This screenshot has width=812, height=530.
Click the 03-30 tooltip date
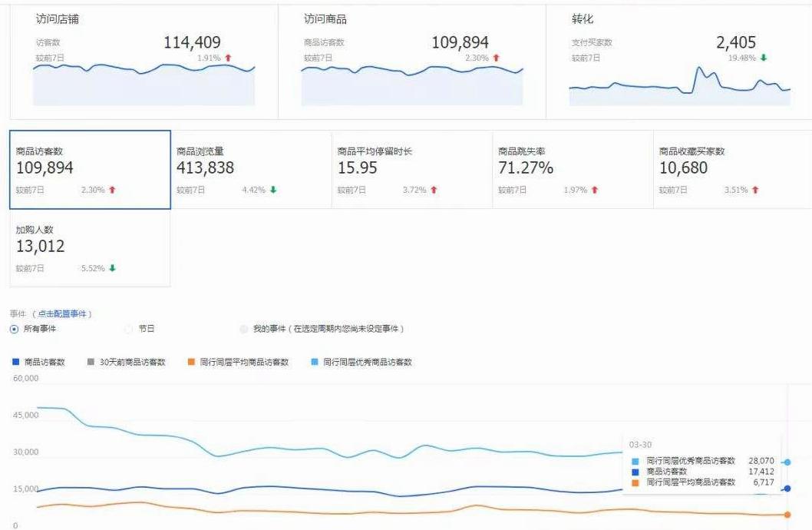coord(640,445)
